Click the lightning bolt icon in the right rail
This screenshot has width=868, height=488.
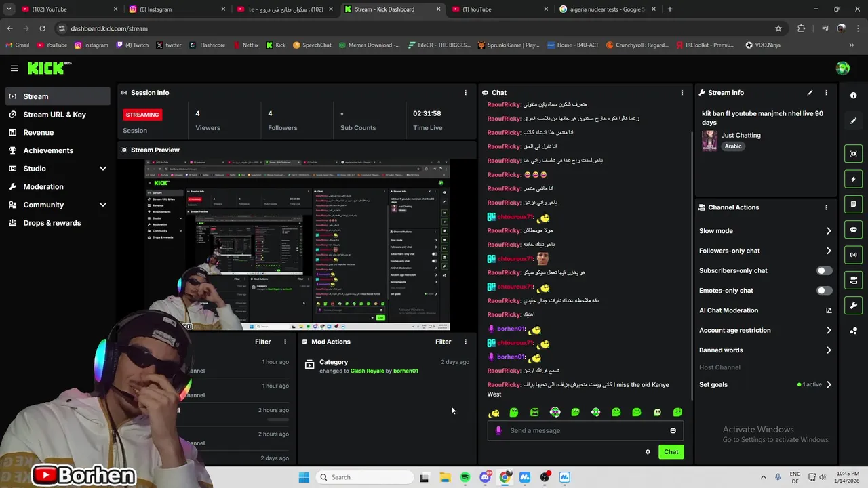(853, 179)
